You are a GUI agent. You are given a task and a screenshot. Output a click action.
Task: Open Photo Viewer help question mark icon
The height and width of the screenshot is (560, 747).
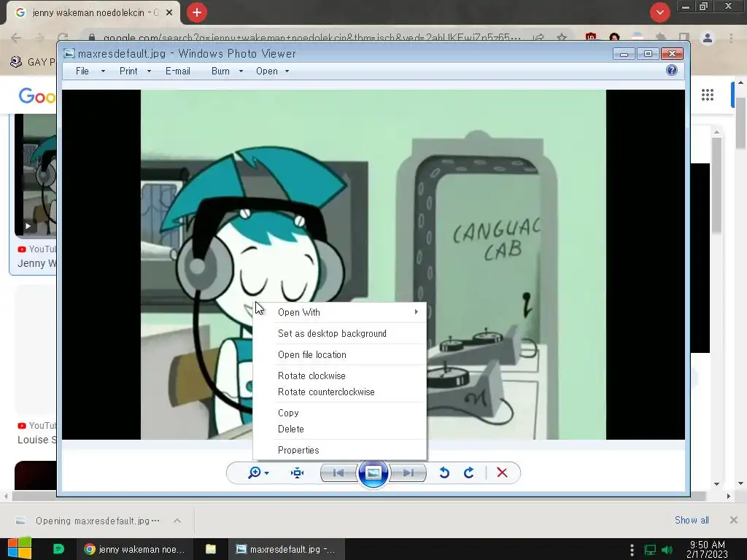tap(672, 71)
